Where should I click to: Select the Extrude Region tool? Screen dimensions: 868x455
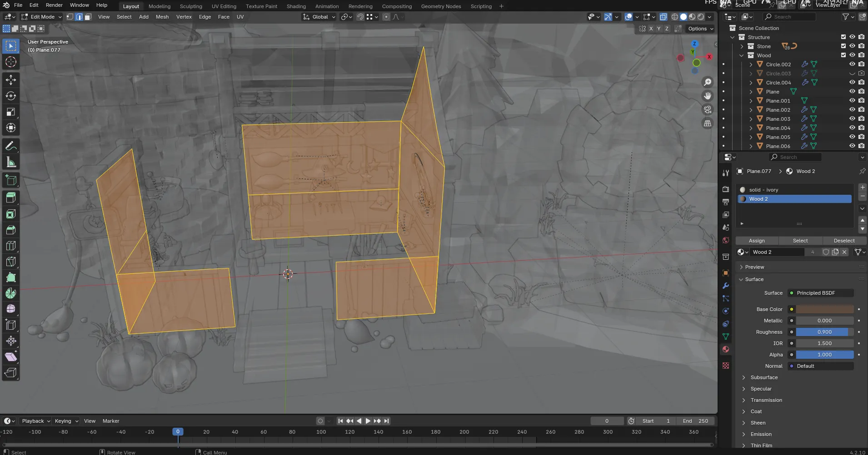(11, 198)
